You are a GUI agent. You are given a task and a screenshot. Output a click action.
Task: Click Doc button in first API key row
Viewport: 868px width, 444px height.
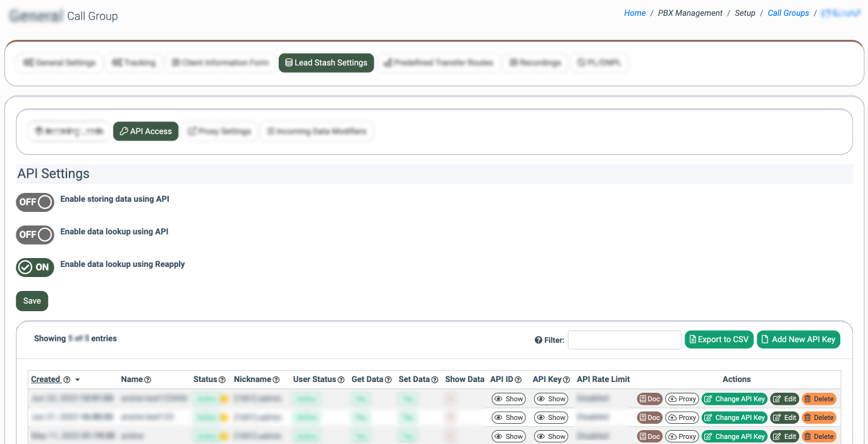pyautogui.click(x=649, y=399)
